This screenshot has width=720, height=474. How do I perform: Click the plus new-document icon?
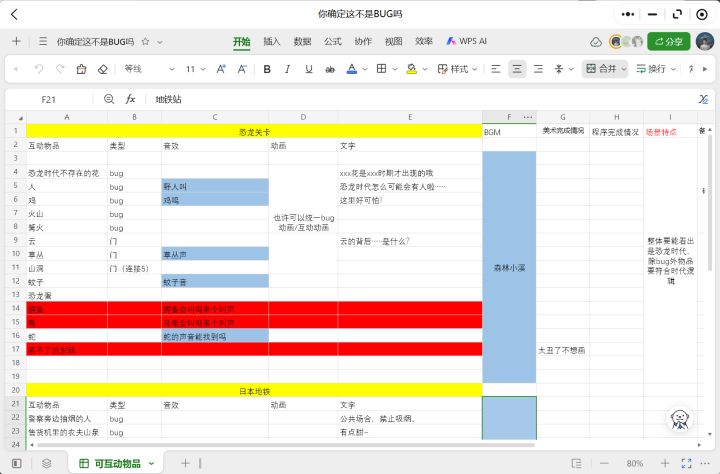click(x=17, y=41)
